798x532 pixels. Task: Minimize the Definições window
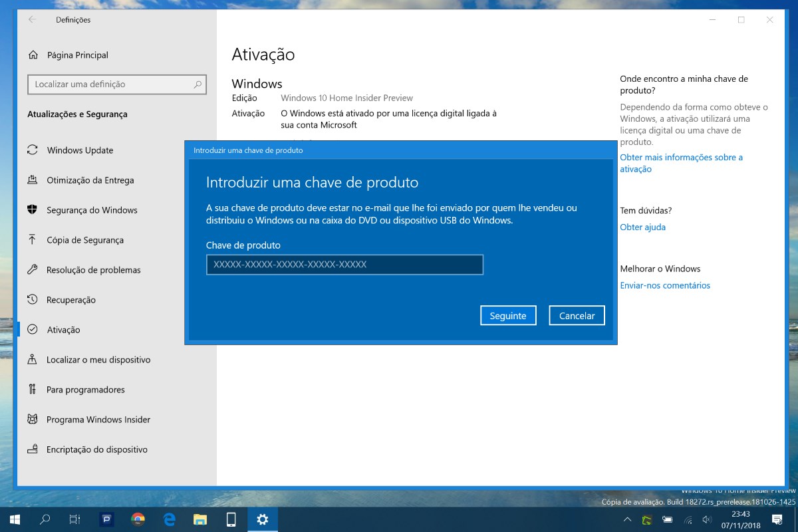[712, 20]
